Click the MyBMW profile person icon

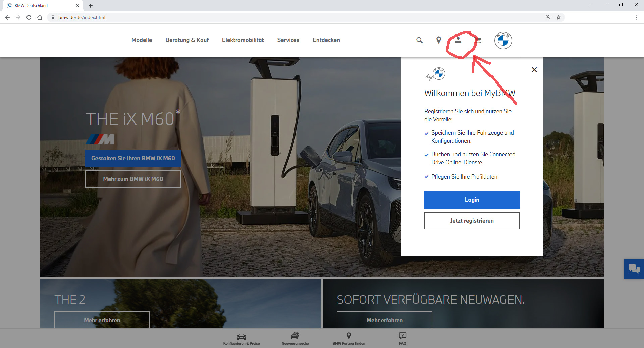(458, 40)
